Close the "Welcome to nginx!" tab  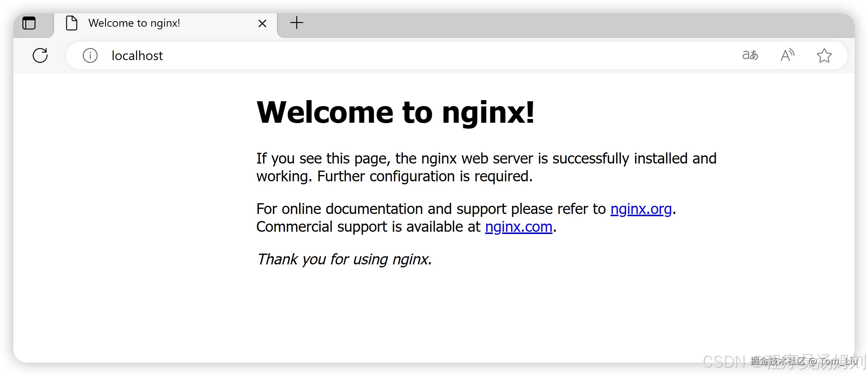(x=262, y=23)
